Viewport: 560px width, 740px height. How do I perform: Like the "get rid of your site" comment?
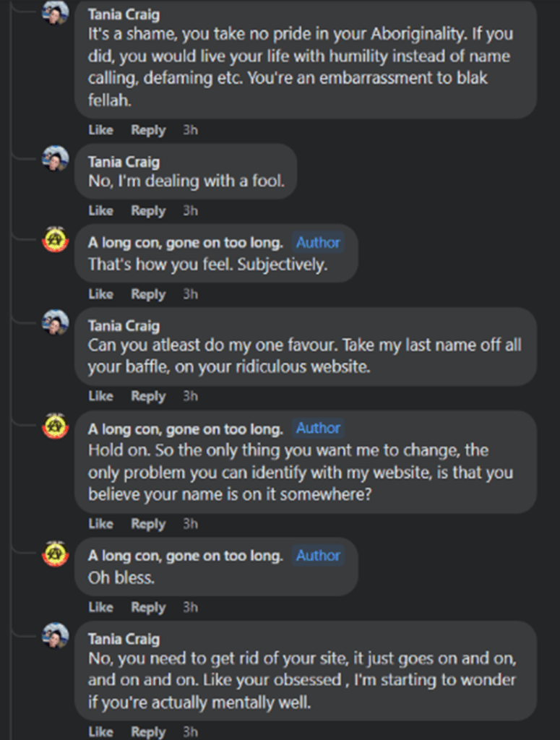point(100,732)
